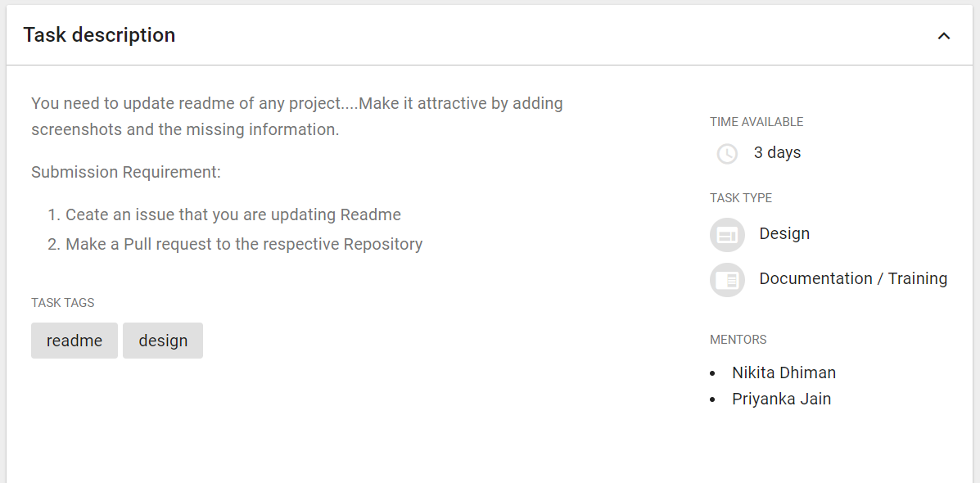The height and width of the screenshot is (483, 980).
Task: Click the TASK TYPE heading
Action: tap(741, 198)
